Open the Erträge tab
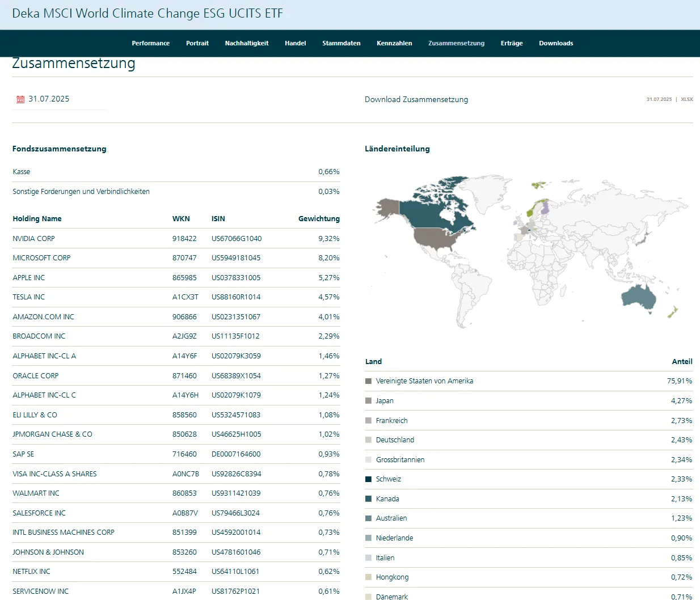This screenshot has width=700, height=600. [x=512, y=43]
